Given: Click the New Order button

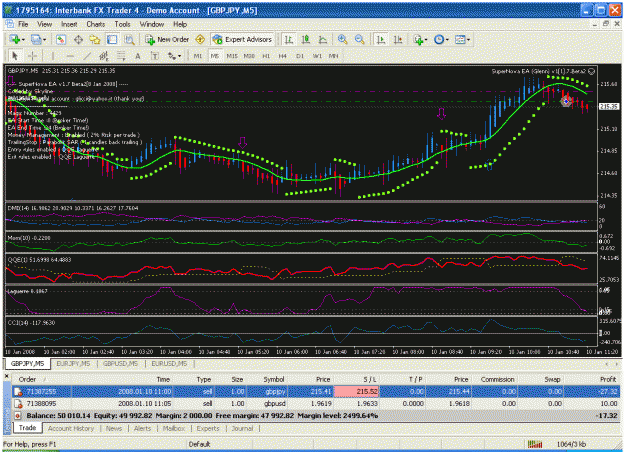Looking at the screenshot, I should tap(167, 39).
